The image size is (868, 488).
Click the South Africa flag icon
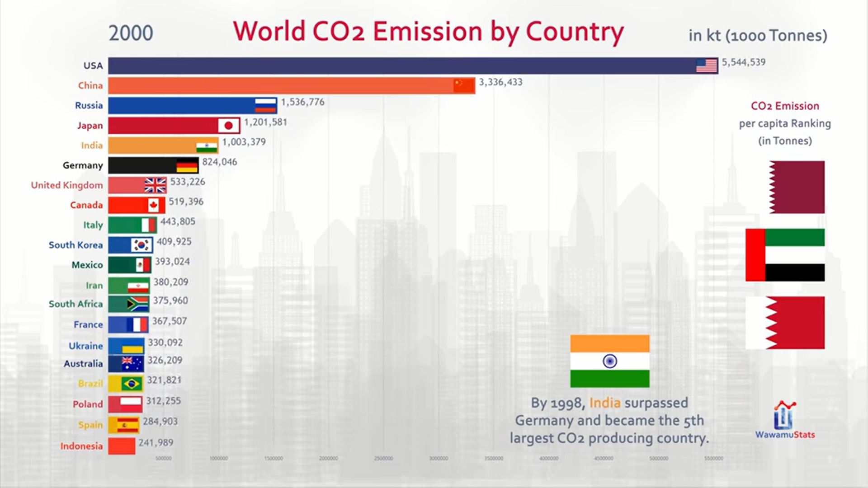coord(137,304)
